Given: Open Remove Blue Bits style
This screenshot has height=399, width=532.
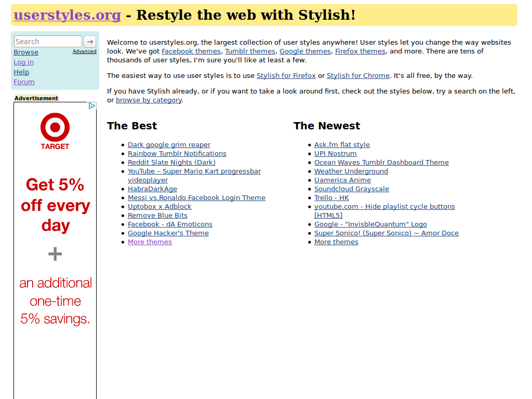Looking at the screenshot, I should 157,216.
